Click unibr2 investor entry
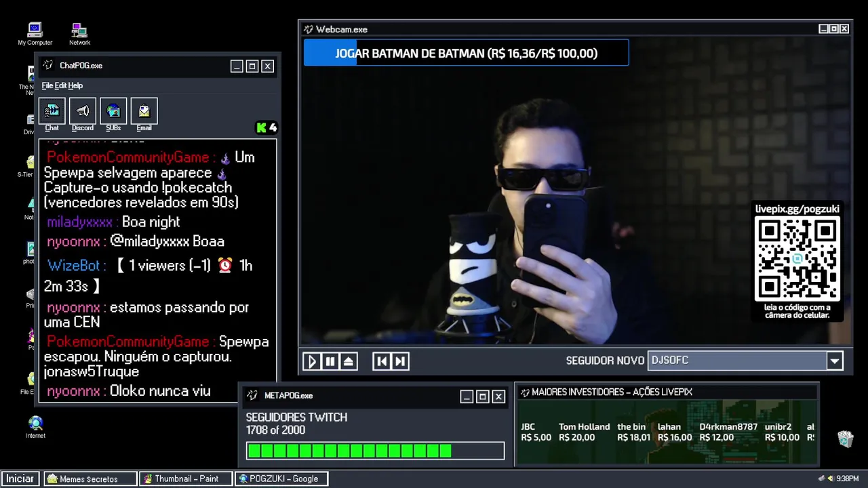 coord(782,432)
